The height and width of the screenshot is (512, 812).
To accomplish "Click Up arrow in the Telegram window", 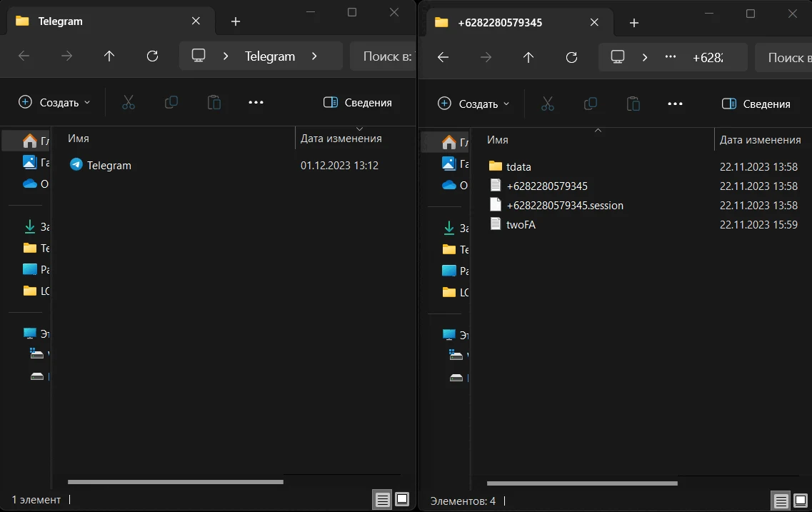I will pyautogui.click(x=109, y=56).
